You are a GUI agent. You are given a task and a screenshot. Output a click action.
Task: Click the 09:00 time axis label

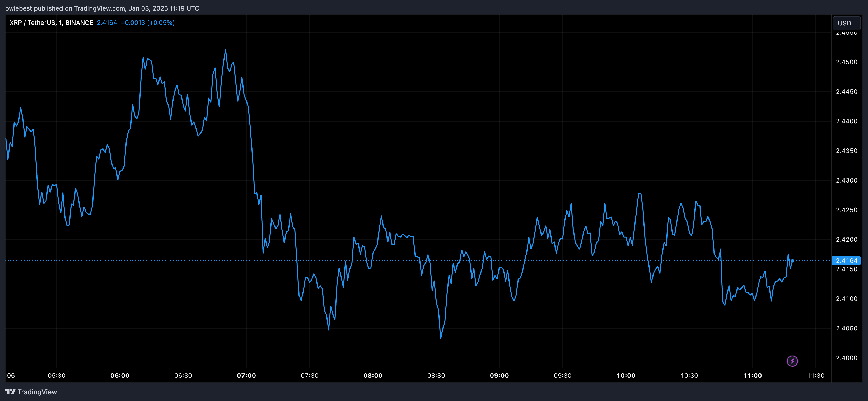pos(499,375)
